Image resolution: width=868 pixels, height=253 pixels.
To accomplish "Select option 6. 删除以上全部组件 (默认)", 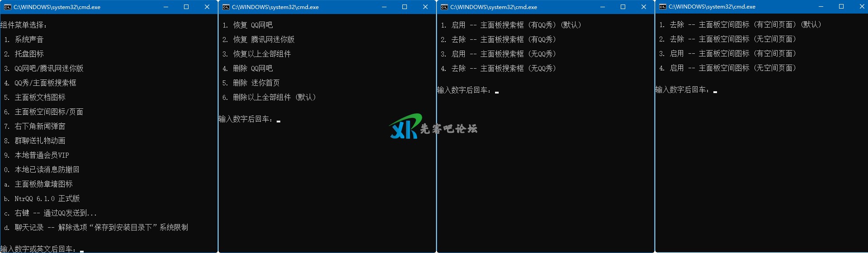I will click(269, 98).
